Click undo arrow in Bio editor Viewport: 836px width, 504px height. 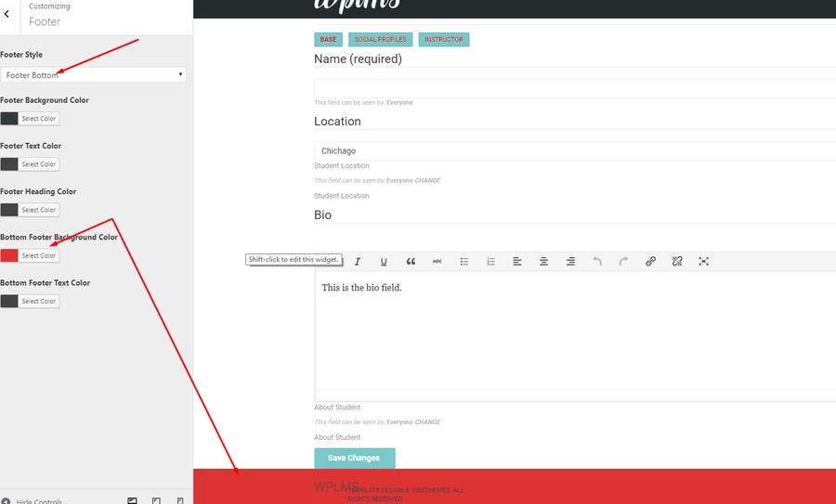597,261
